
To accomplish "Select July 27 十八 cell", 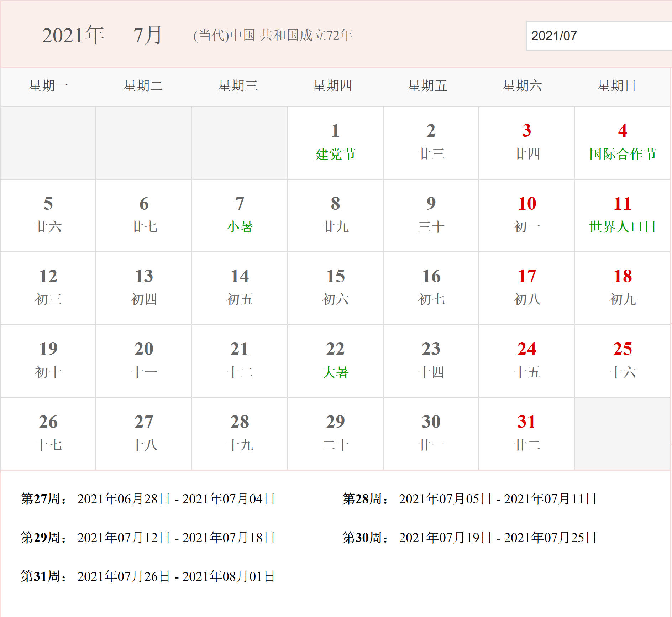I will click(x=144, y=434).
